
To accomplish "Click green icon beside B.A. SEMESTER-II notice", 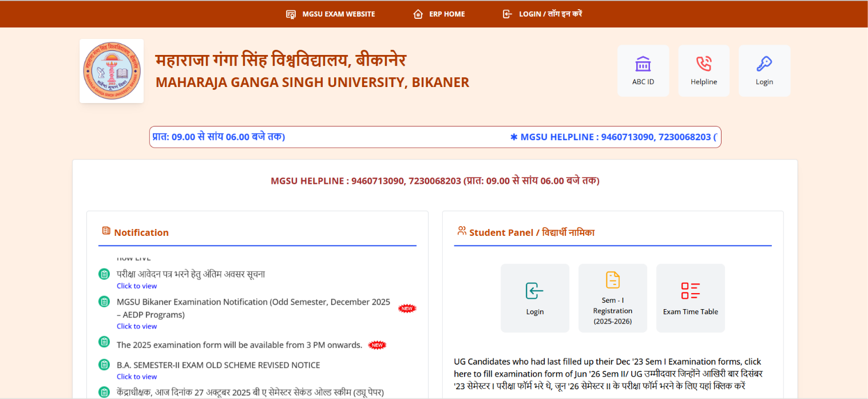I will (x=104, y=365).
